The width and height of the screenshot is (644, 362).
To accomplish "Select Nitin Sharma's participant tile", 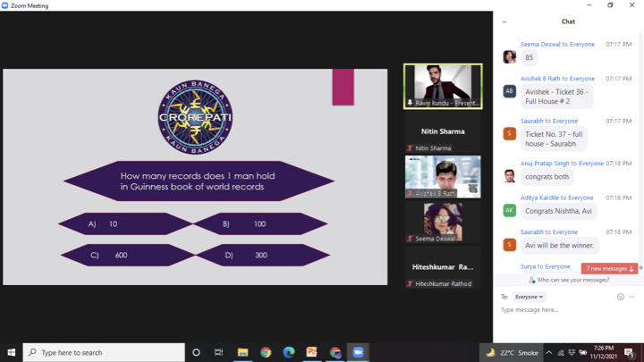I will click(443, 131).
